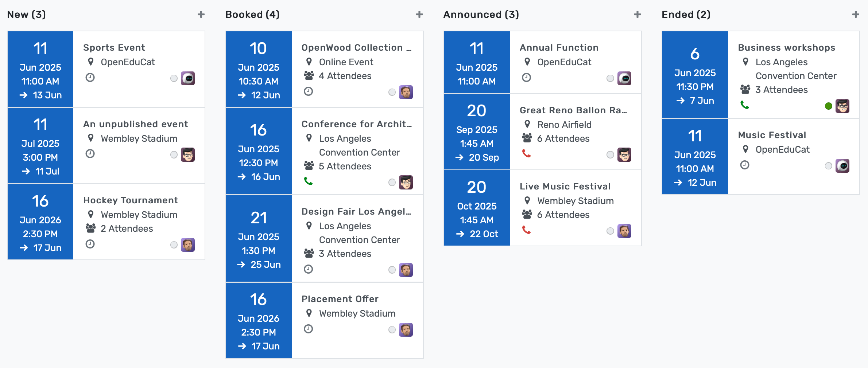Click the attendees icon on Business workshops card
The image size is (868, 368).
click(x=745, y=90)
